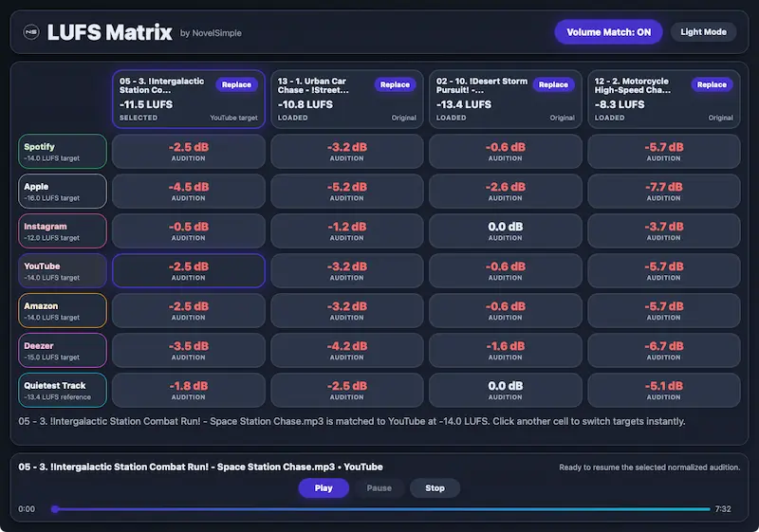759x532 pixels.
Task: Audition Apple -4.5 dB cell
Action: click(189, 191)
